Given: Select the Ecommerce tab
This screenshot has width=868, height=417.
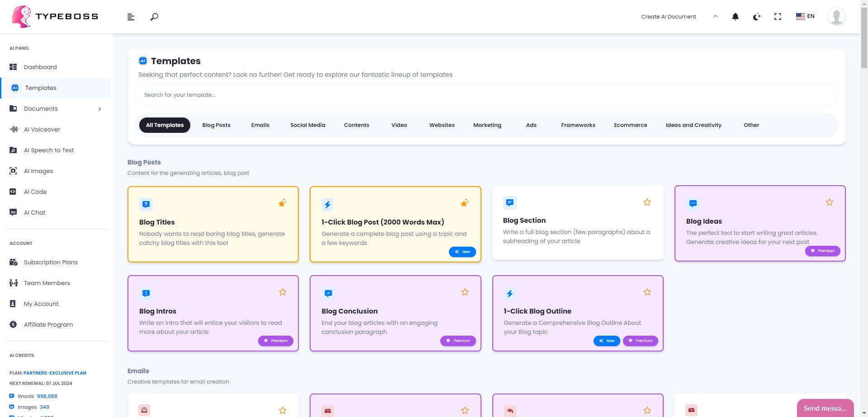Looking at the screenshot, I should 630,125.
